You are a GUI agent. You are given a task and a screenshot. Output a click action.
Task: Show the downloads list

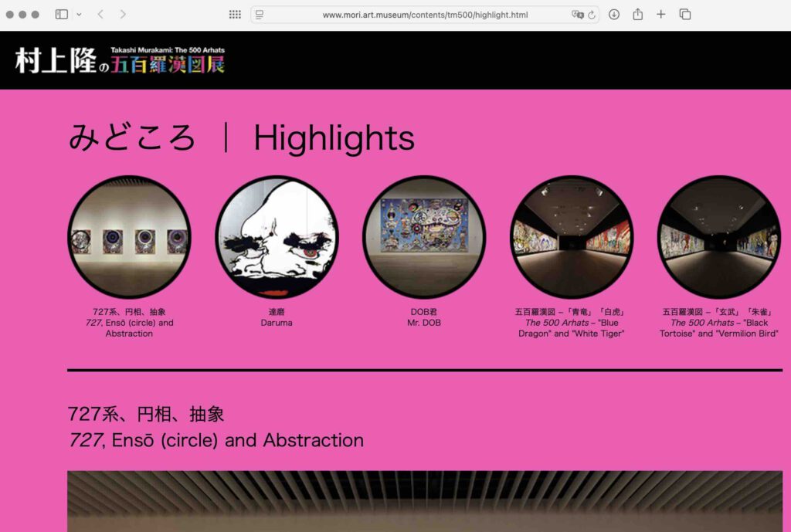[614, 15]
